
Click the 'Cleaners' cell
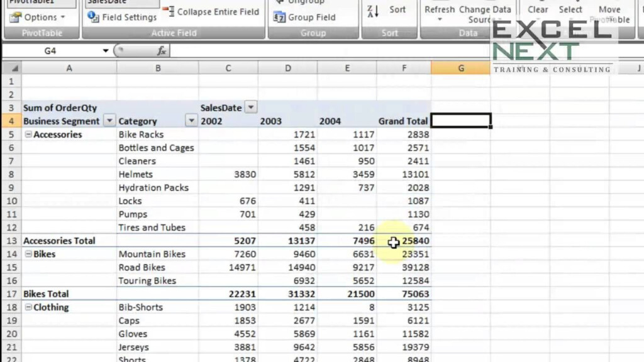point(158,161)
